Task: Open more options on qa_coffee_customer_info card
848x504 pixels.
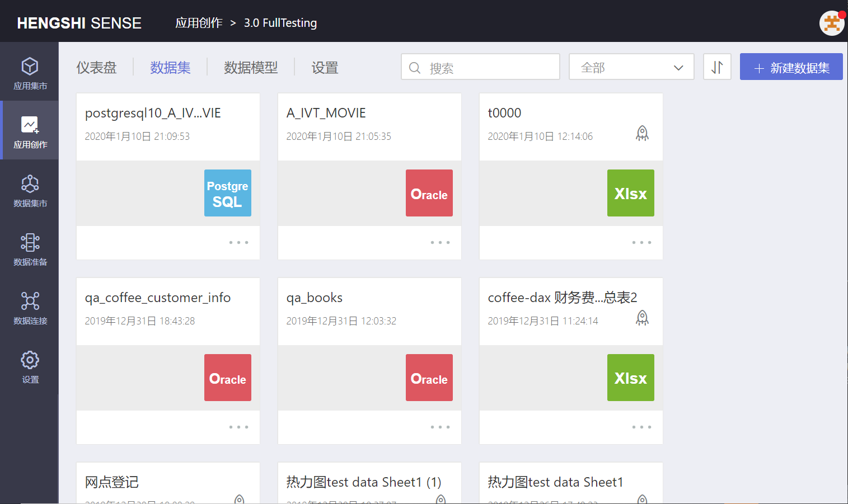Action: [x=238, y=427]
